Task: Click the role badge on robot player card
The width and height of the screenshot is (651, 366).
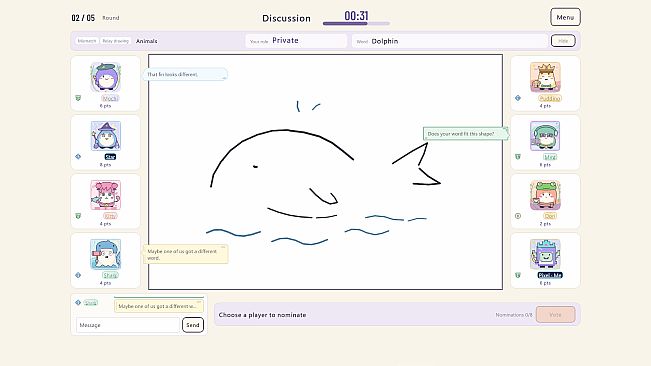Action: point(518,275)
